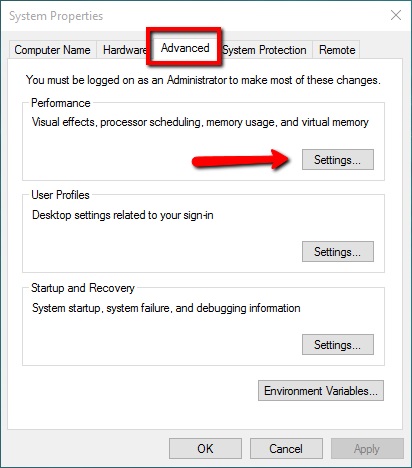Viewport: 412px width, 468px height.
Task: Click the greyed-out Apply button
Action: click(367, 449)
